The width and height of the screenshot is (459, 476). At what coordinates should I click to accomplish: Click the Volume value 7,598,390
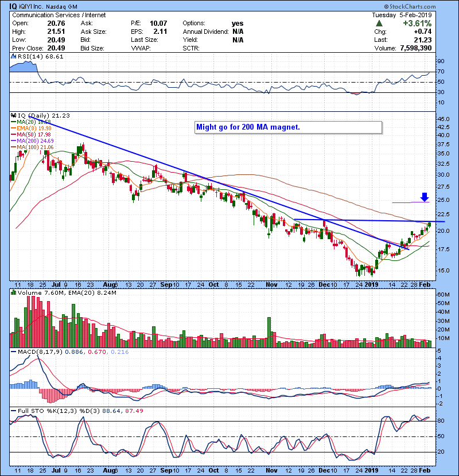(x=416, y=48)
